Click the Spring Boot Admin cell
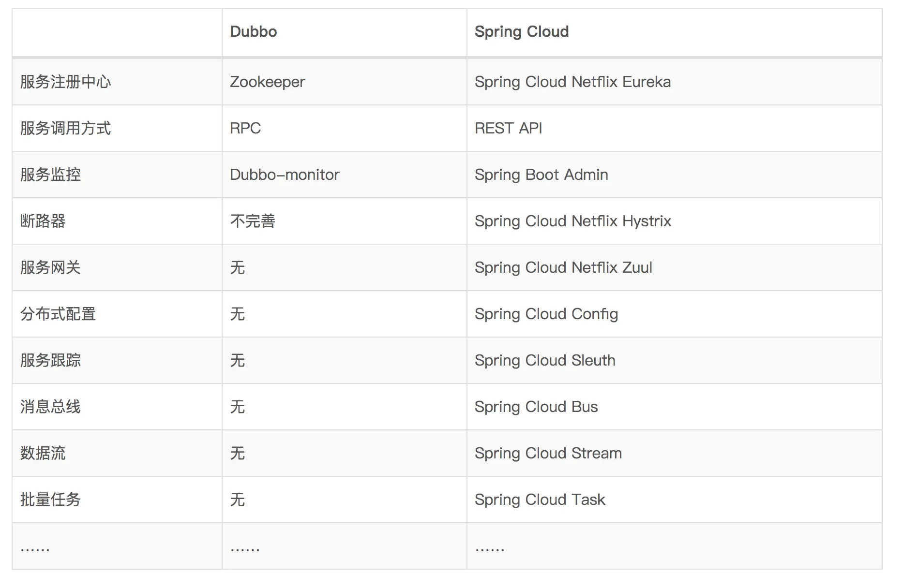This screenshot has height=588, width=903. pos(541,175)
